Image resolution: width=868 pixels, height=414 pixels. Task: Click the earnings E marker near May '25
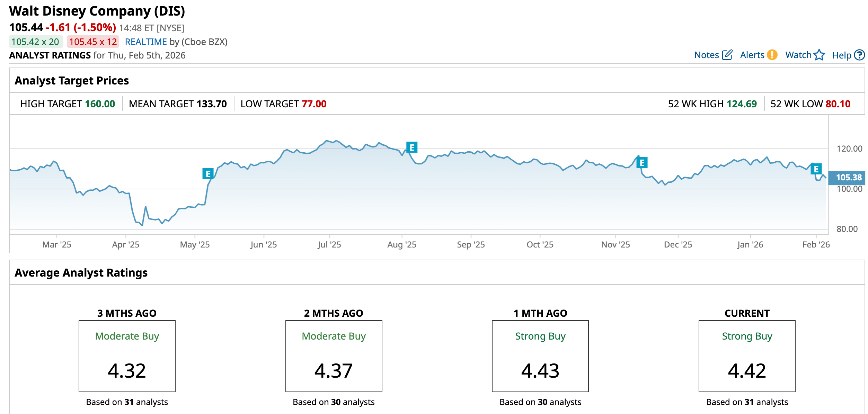tap(208, 174)
